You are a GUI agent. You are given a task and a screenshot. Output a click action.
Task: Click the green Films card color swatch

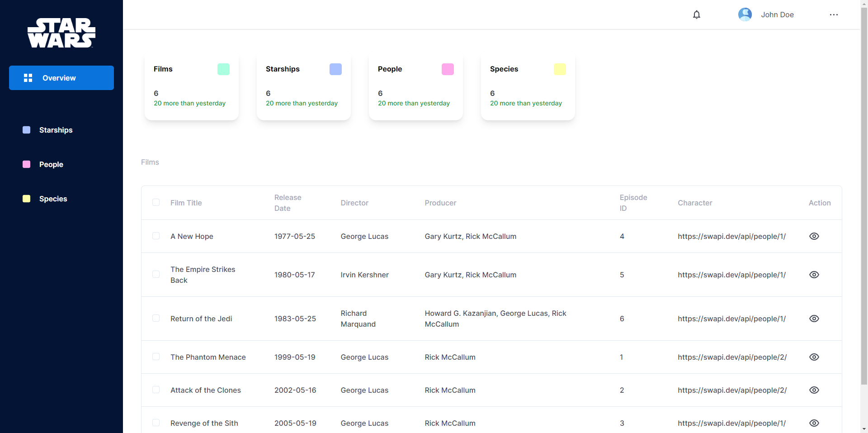click(x=223, y=69)
